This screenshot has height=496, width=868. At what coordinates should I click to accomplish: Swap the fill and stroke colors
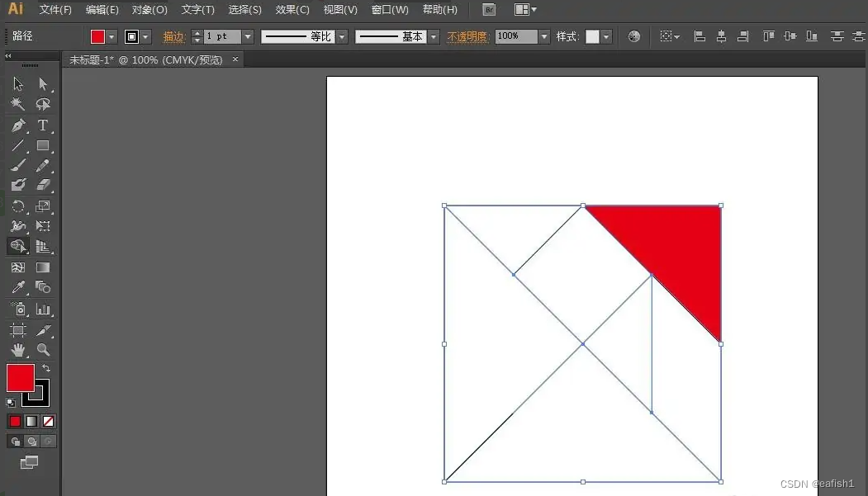coord(48,366)
